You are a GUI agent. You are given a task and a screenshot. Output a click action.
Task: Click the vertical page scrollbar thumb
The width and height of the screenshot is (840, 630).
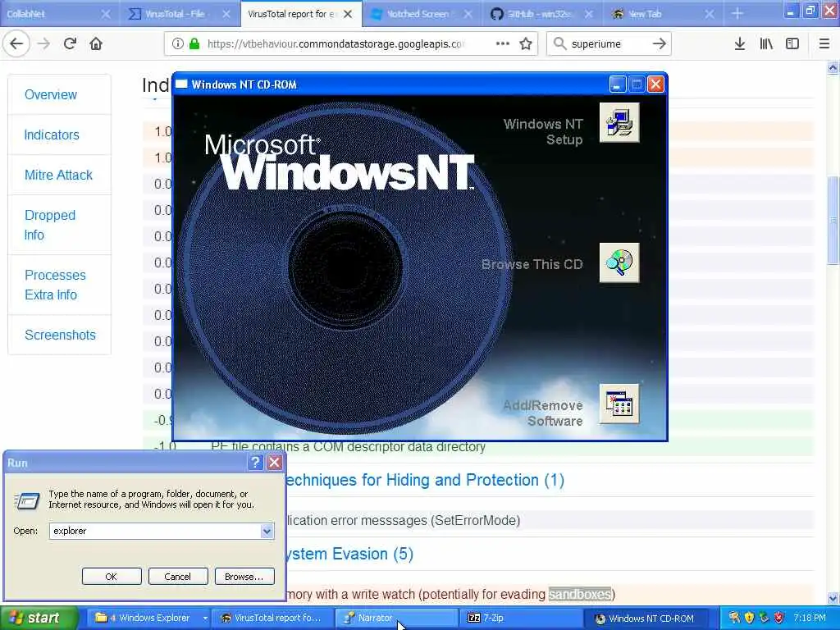click(x=833, y=220)
